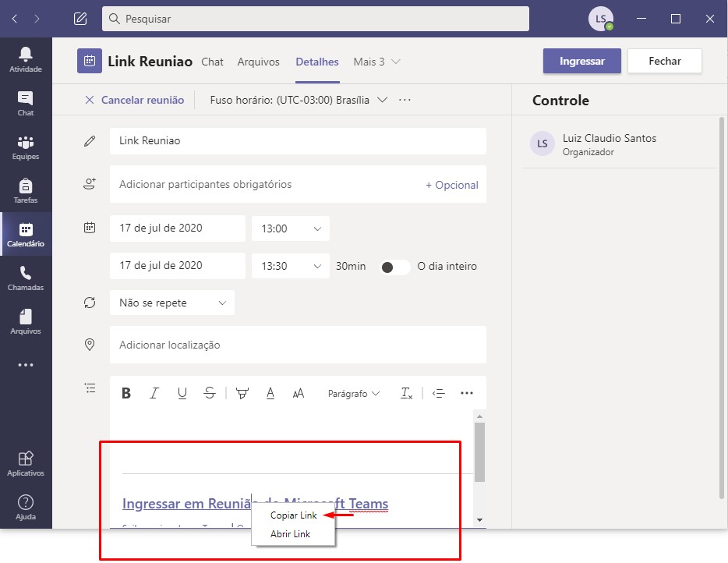
Task: Open Ajuda help icon
Action: pyautogui.click(x=26, y=508)
